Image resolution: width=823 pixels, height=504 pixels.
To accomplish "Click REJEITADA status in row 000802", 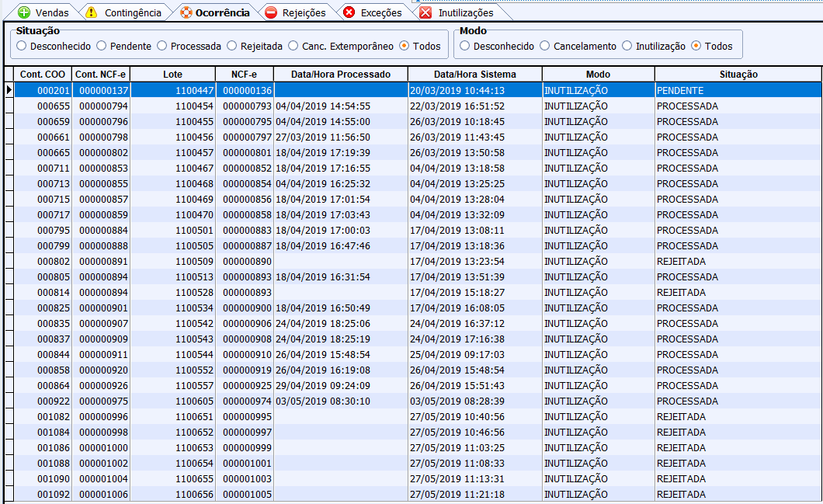I will tap(738, 262).
